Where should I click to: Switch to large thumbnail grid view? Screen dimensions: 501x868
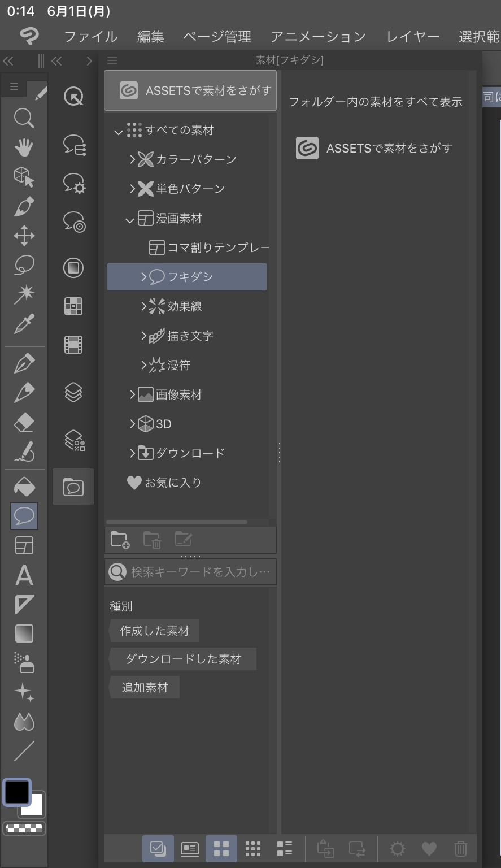[221, 848]
